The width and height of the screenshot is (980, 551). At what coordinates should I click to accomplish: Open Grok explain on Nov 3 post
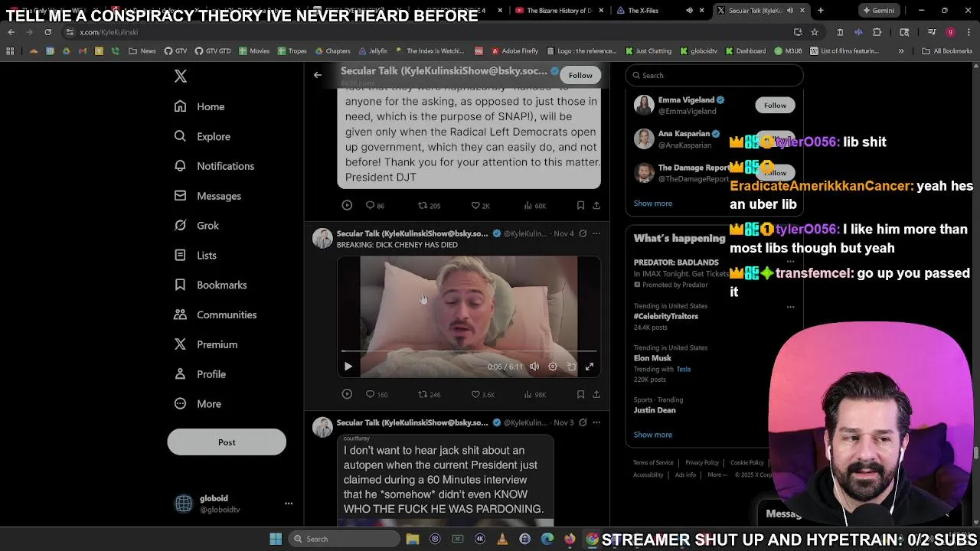point(583,422)
